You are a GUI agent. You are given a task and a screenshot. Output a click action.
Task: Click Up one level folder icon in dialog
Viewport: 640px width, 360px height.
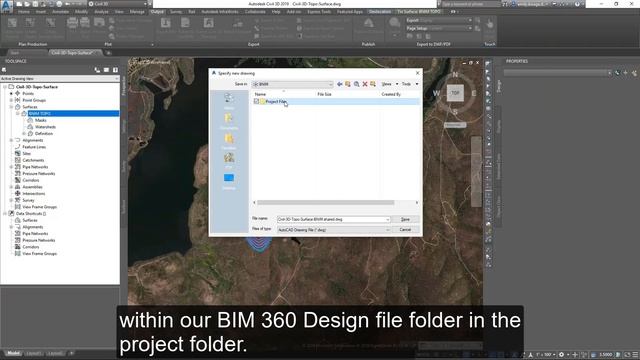coord(348,84)
